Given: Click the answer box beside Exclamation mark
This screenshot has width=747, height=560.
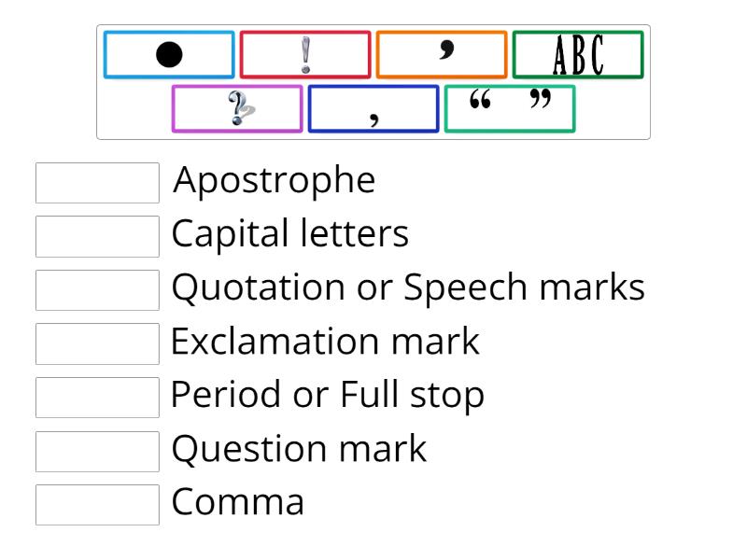Looking at the screenshot, I should click(97, 343).
